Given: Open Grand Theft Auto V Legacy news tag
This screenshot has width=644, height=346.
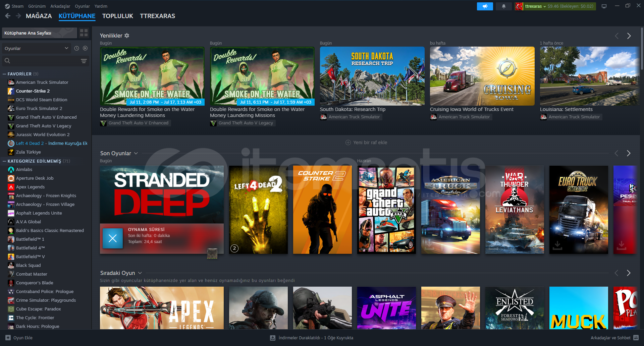Looking at the screenshot, I should (243, 123).
